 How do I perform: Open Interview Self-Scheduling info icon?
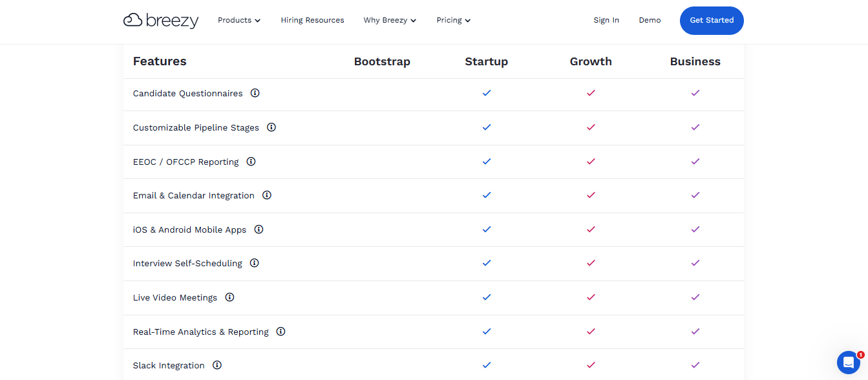255,263
